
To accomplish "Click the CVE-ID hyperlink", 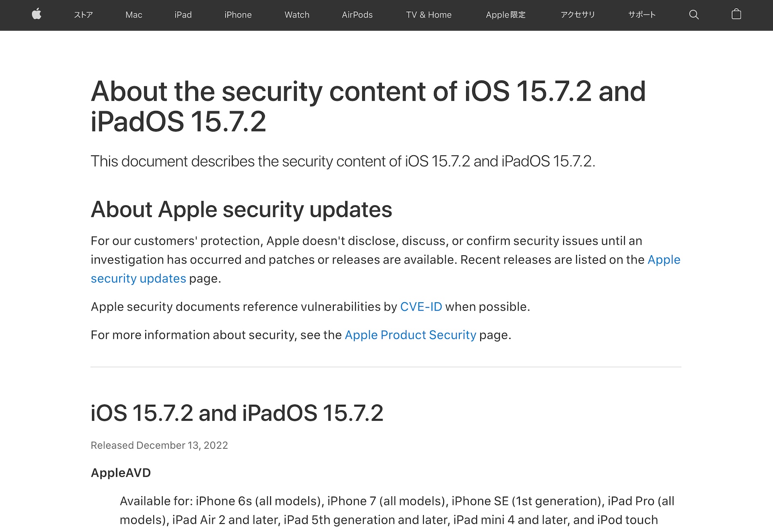I will pos(420,306).
